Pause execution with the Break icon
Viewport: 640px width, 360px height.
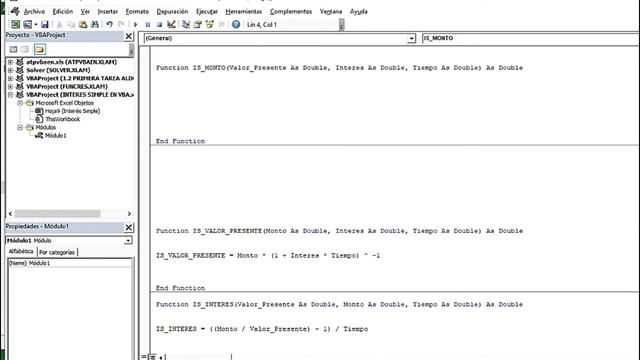147,24
